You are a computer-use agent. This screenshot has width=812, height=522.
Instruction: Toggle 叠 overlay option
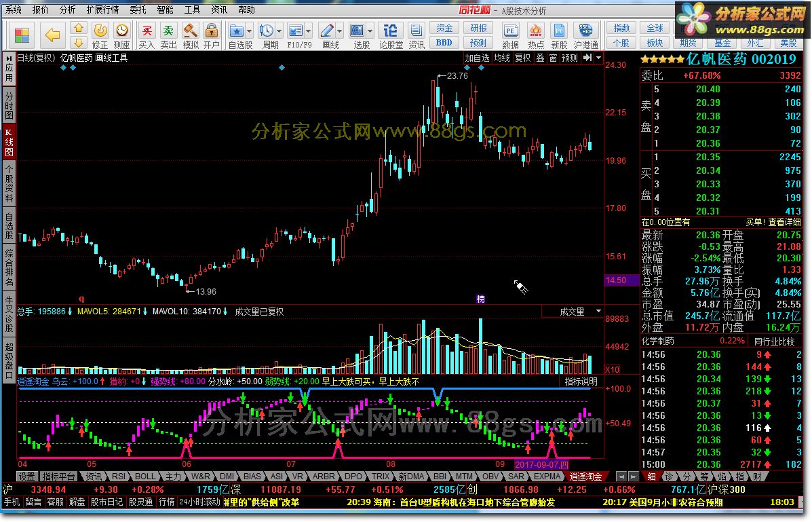pyautogui.click(x=540, y=58)
